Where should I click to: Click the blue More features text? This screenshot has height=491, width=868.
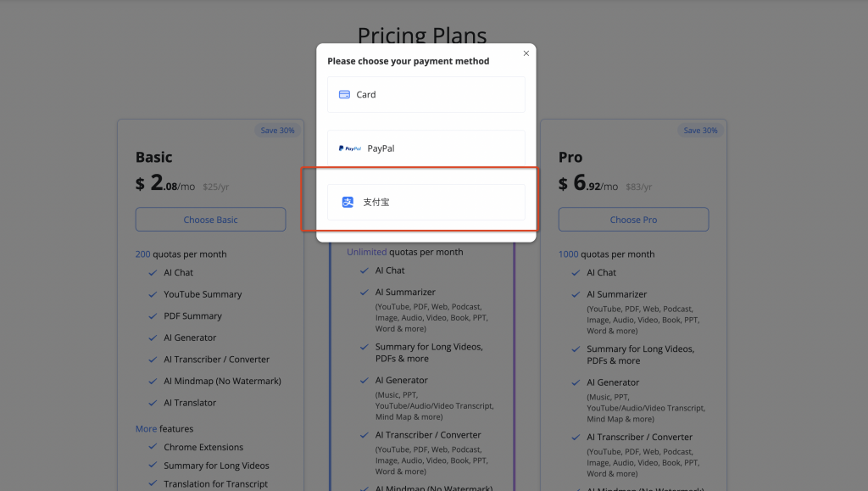[x=146, y=429]
